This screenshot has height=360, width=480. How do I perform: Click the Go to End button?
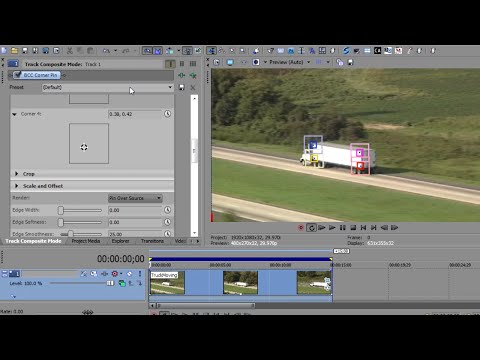[374, 228]
